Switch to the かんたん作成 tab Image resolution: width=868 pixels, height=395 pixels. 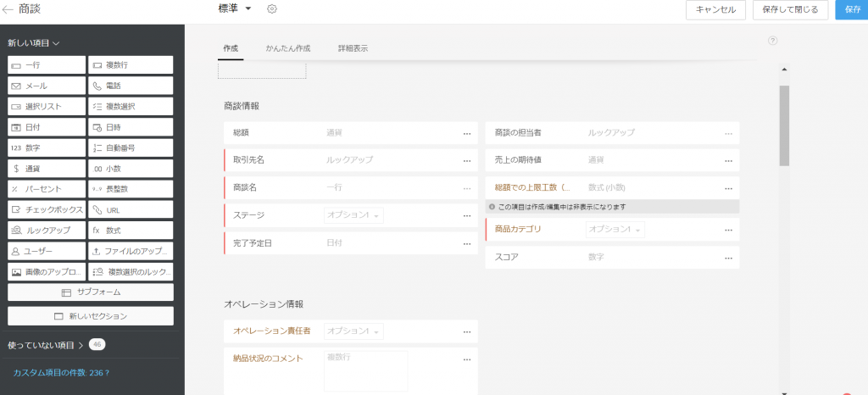pyautogui.click(x=287, y=48)
